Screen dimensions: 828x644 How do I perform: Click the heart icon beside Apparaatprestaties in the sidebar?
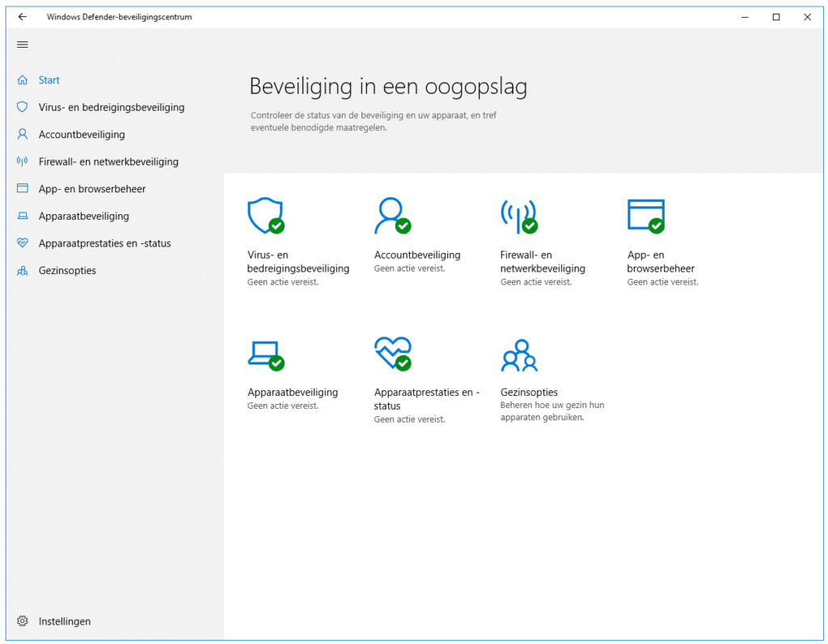point(22,243)
